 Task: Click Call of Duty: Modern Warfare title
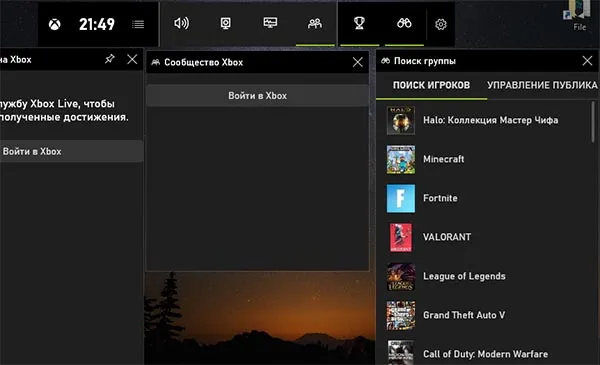click(485, 354)
